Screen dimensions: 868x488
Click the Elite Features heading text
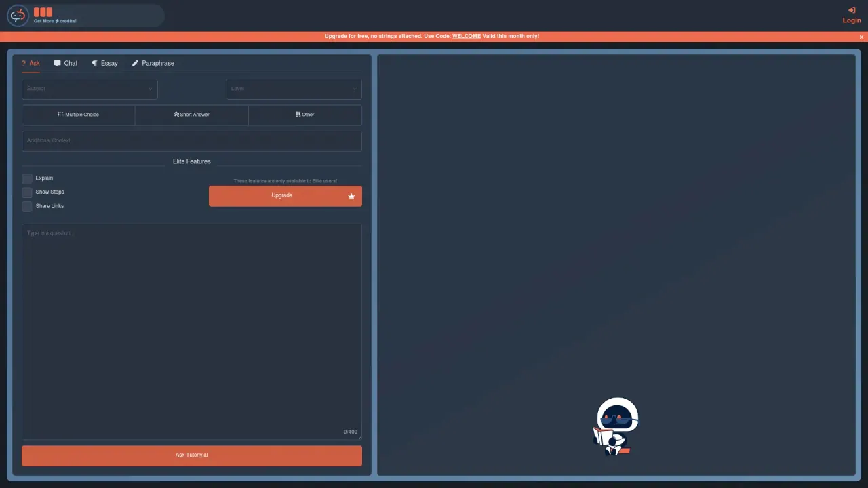(x=192, y=161)
